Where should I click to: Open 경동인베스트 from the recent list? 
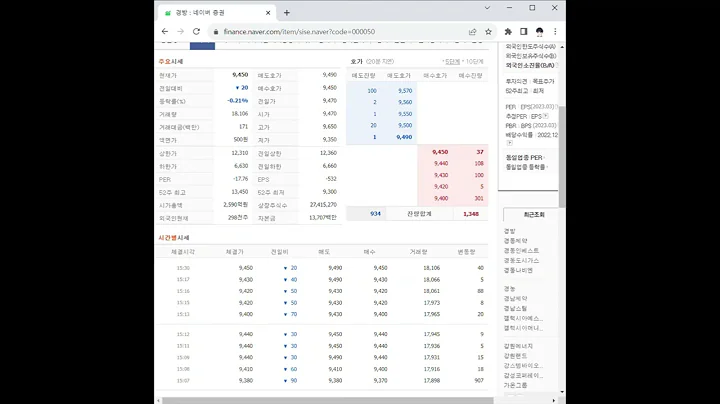click(x=522, y=251)
